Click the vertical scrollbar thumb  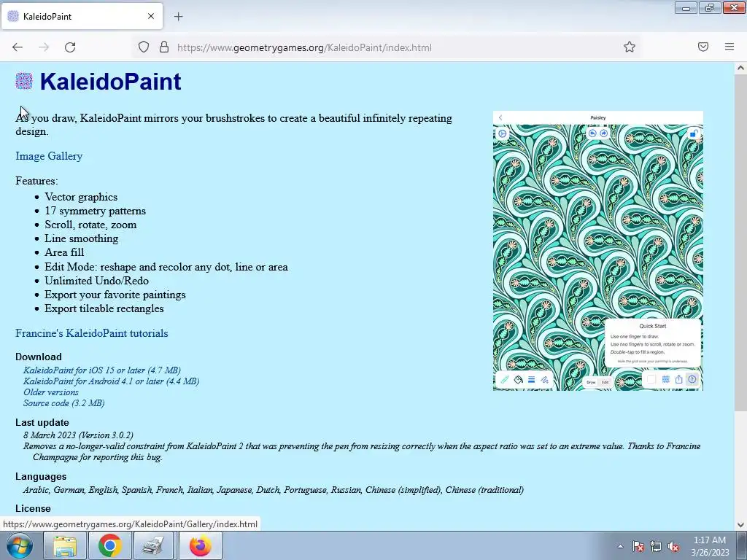coord(740,243)
